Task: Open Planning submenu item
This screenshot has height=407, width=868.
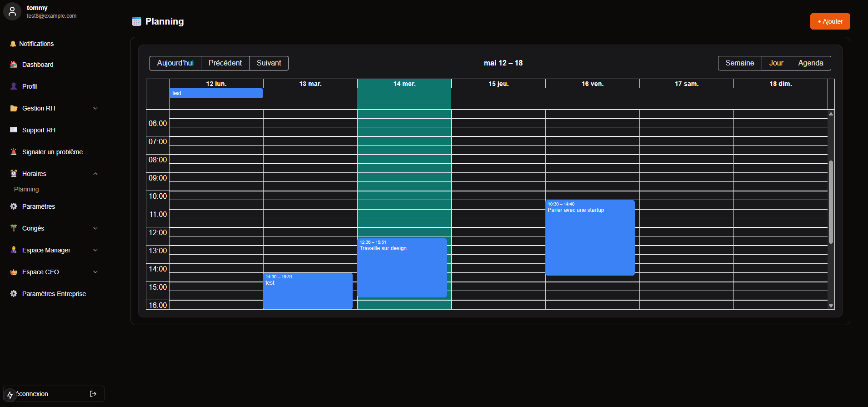Action: pyautogui.click(x=26, y=189)
